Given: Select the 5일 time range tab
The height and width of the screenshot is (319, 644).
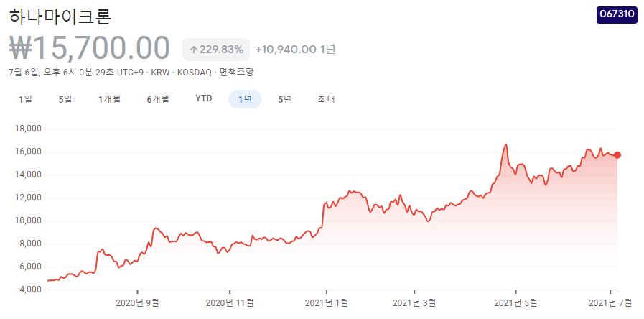Looking at the screenshot, I should pos(65,99).
